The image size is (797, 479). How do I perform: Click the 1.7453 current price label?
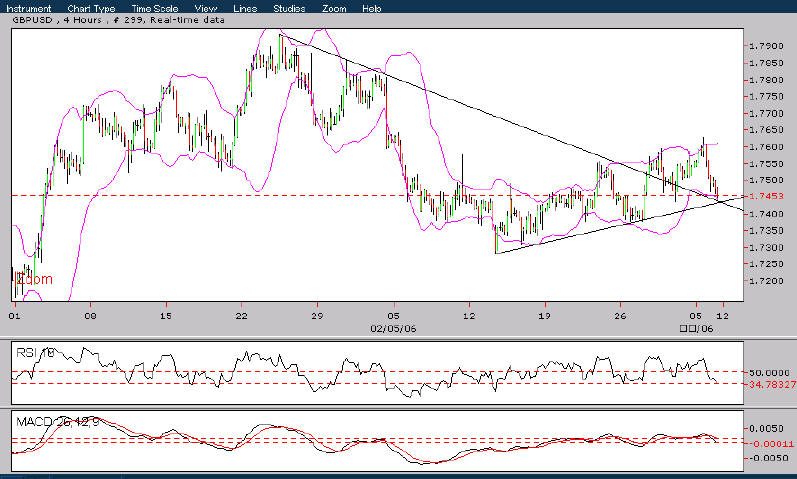click(766, 196)
